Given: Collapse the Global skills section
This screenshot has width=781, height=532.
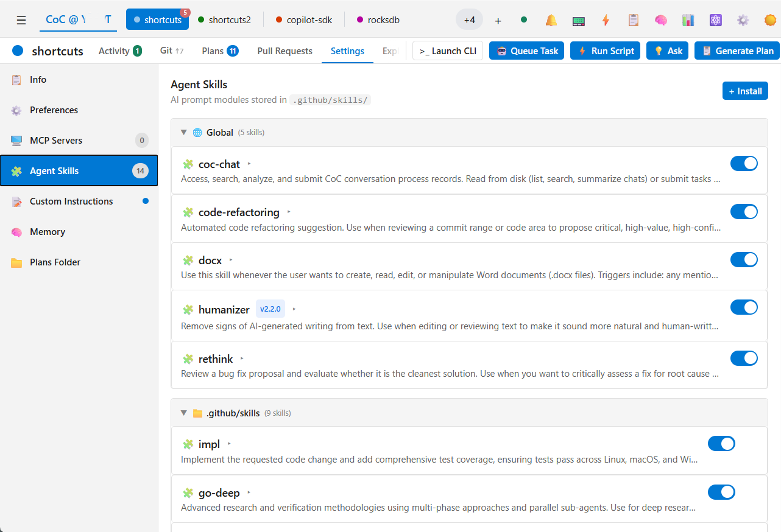Looking at the screenshot, I should tap(184, 132).
